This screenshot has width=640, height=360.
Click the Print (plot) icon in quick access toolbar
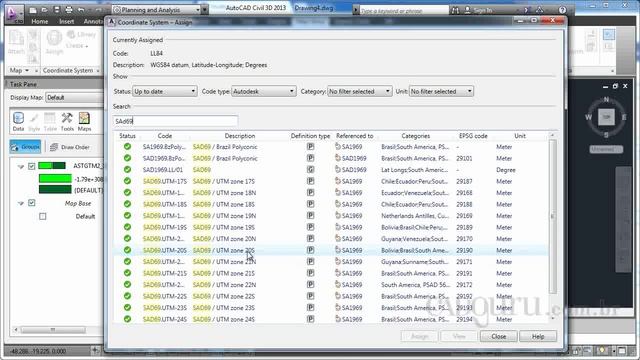tap(69, 10)
